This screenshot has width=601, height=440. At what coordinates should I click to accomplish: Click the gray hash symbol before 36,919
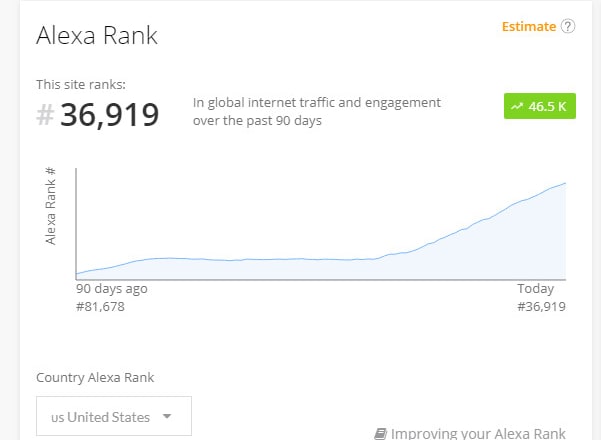point(45,115)
